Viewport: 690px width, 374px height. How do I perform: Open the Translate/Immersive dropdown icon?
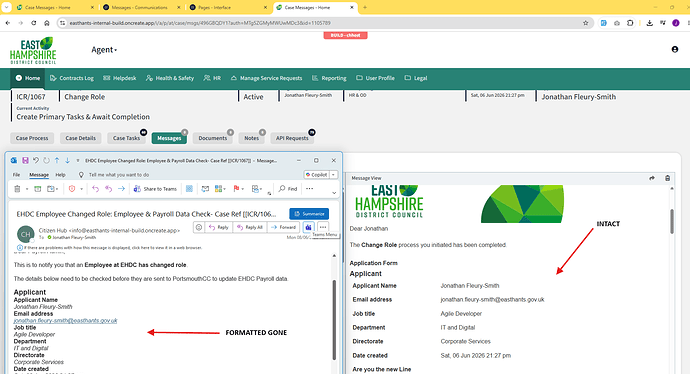[257, 189]
